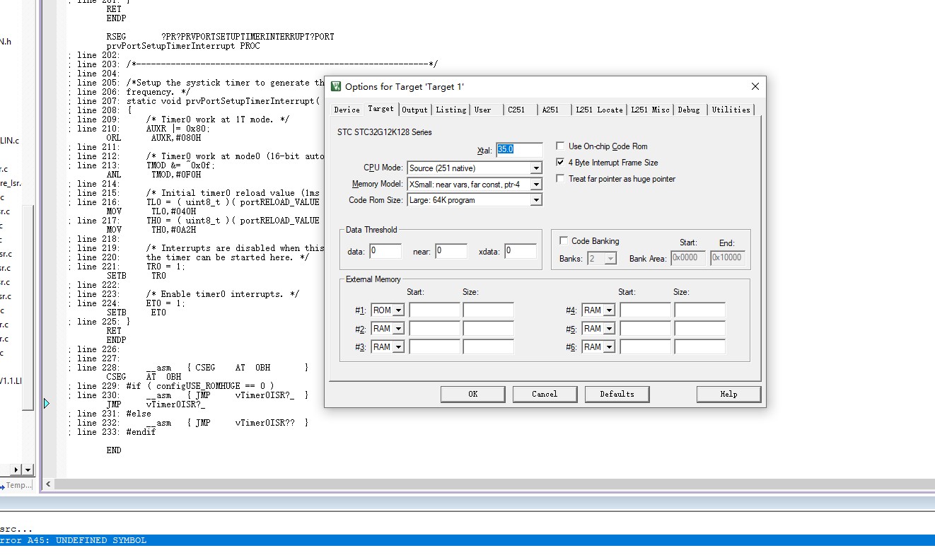Image resolution: width=935 pixels, height=560 pixels.
Task: Click the 'prvPortSetupTimerInterrupt PROC' line
Action: 183,46
